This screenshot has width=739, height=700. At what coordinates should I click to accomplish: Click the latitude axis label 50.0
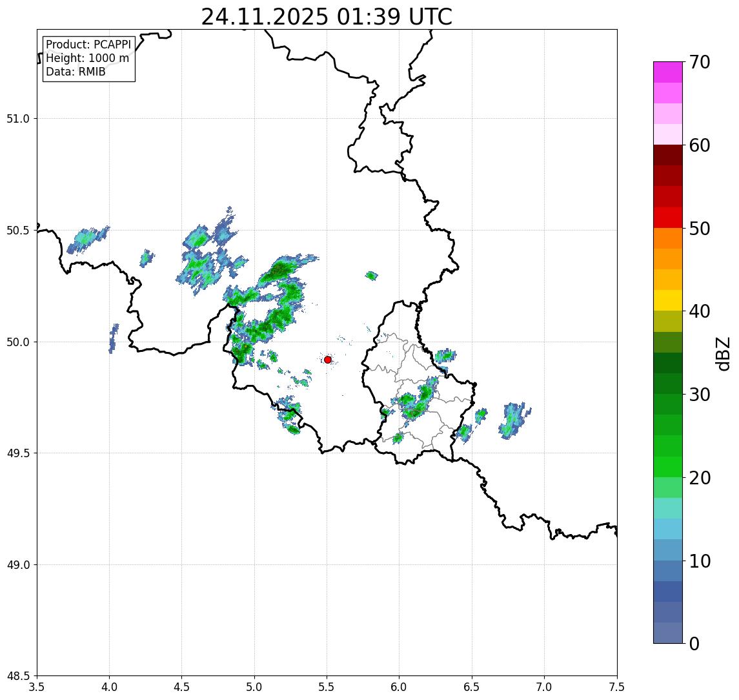coord(18,342)
